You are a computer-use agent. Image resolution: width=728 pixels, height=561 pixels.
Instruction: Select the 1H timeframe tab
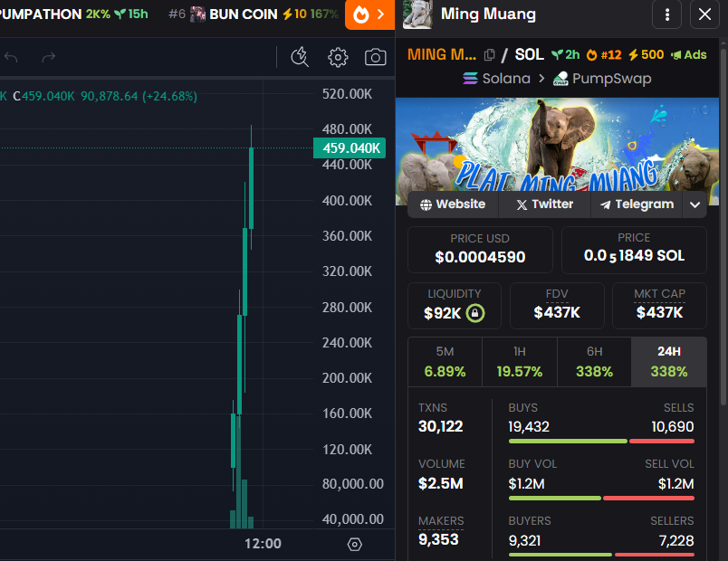[520, 362]
